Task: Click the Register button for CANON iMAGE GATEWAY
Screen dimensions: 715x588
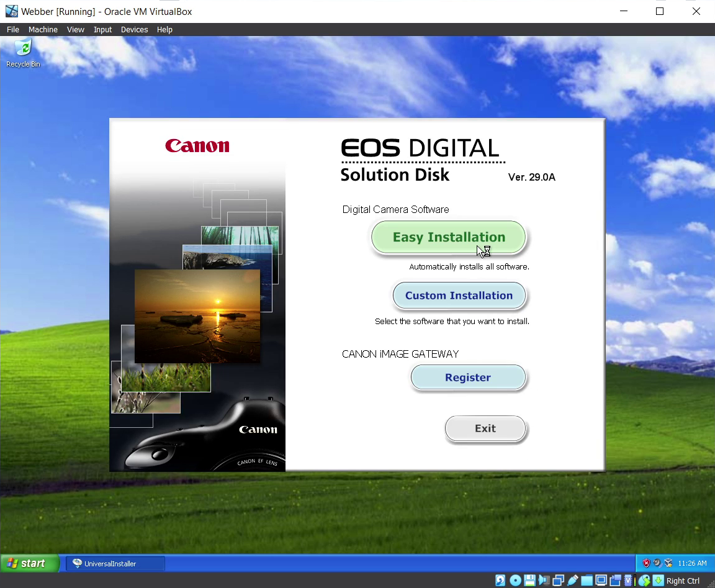Action: 467,378
